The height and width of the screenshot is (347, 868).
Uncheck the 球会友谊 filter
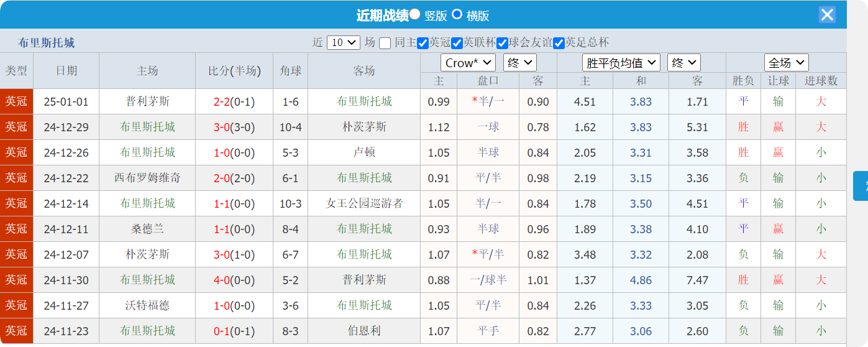tap(503, 44)
